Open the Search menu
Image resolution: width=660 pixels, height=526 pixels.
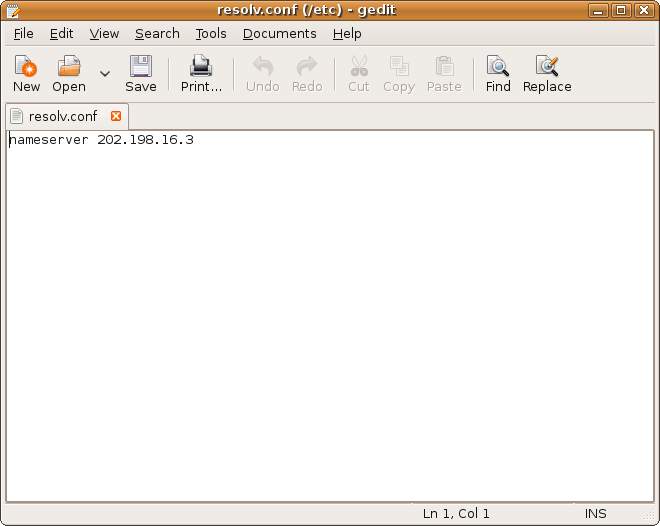pos(157,34)
